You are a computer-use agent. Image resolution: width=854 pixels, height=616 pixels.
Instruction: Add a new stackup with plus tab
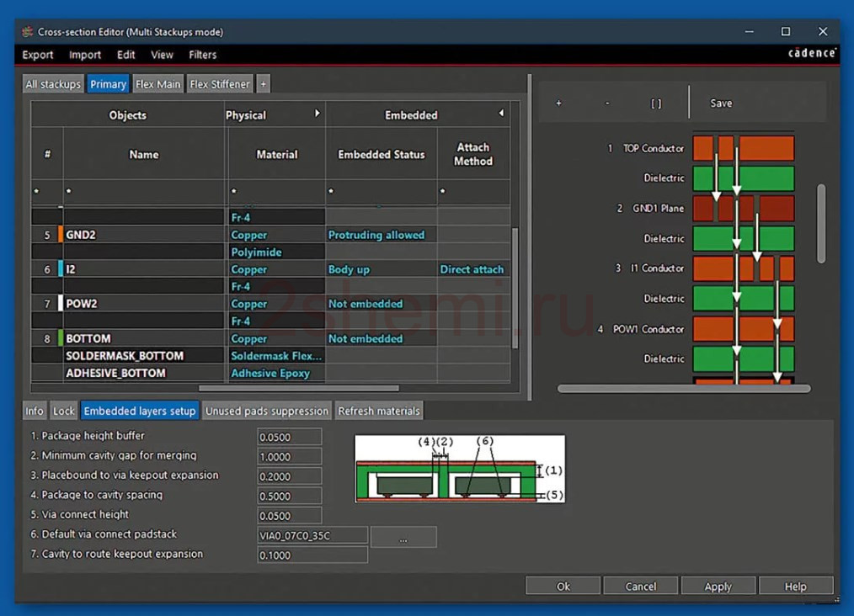click(x=263, y=84)
